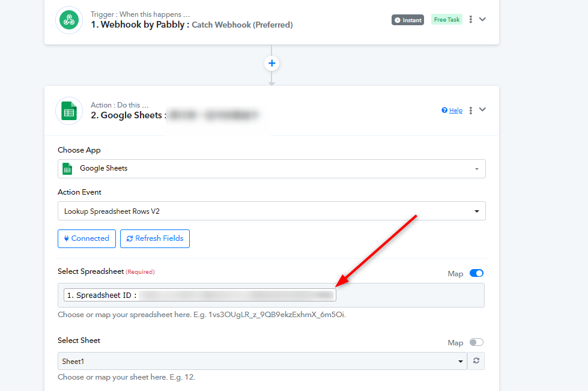Click the 'Select Spreadsheet' label

(x=91, y=271)
